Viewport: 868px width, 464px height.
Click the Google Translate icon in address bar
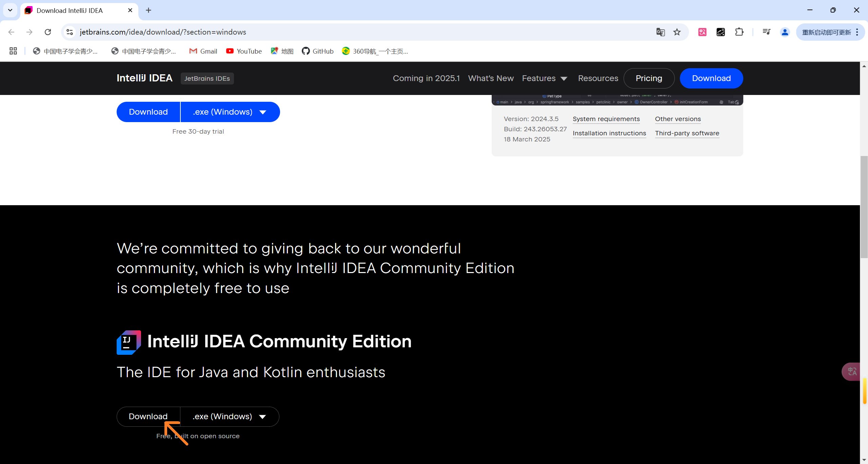[x=660, y=32]
